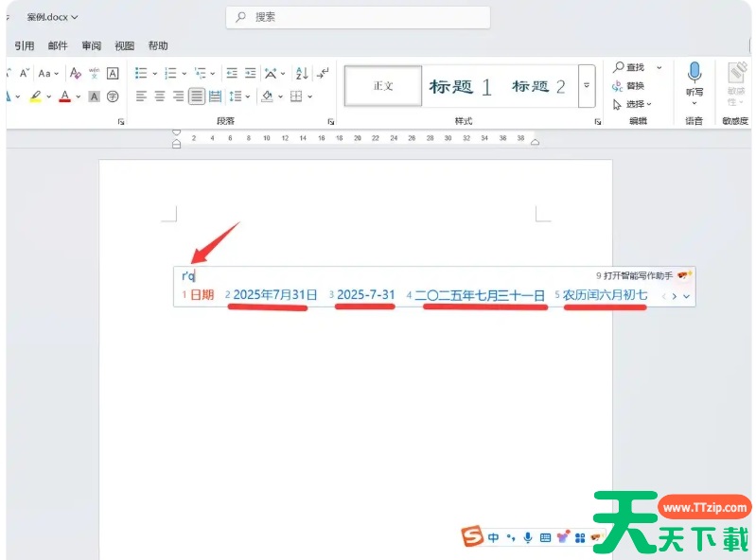Choose candidate 2025年7月31日

pyautogui.click(x=271, y=295)
